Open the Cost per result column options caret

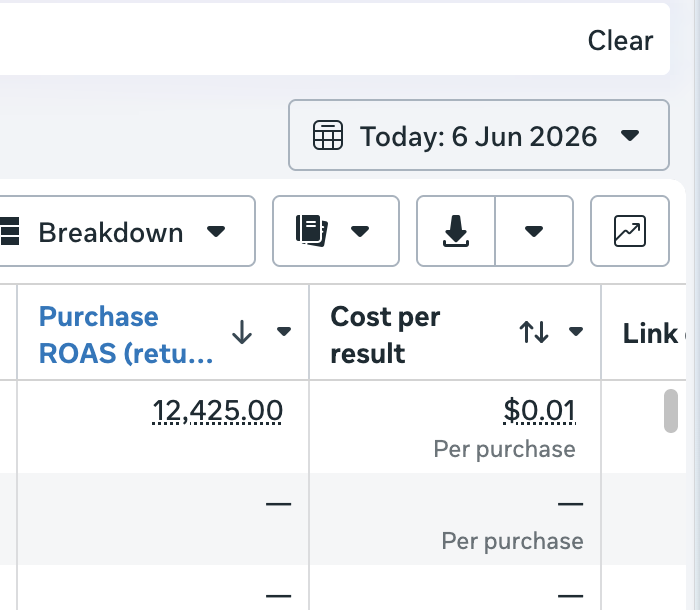pyautogui.click(x=576, y=331)
